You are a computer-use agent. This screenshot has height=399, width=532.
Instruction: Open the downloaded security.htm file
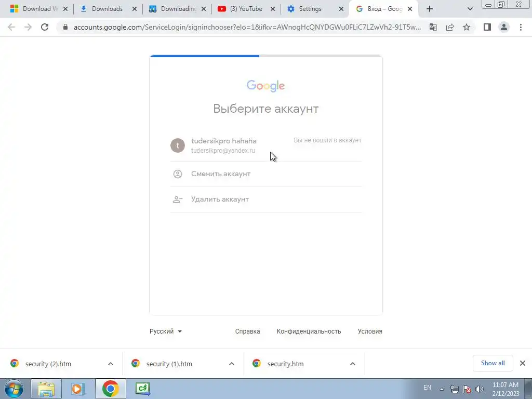pos(285,364)
